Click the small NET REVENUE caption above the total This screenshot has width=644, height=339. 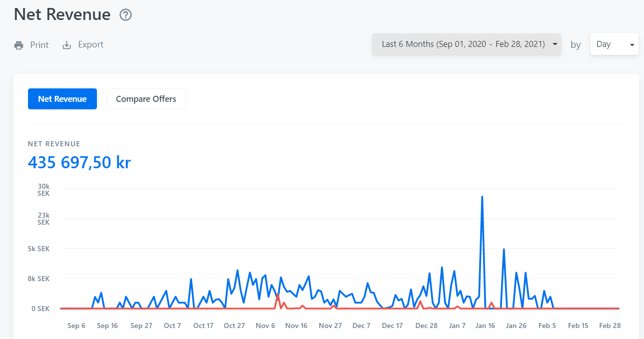54,144
